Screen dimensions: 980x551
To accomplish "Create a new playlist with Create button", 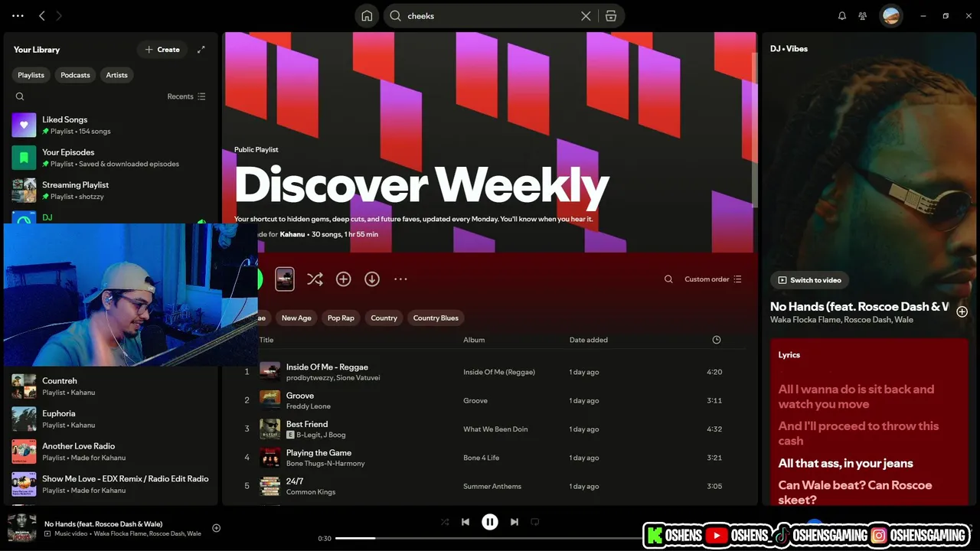I will [162, 50].
